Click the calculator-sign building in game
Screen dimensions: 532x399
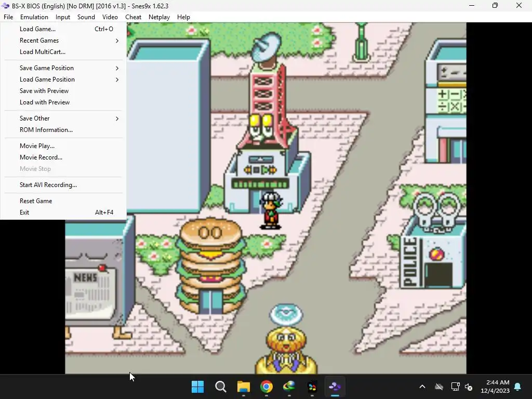[445, 102]
